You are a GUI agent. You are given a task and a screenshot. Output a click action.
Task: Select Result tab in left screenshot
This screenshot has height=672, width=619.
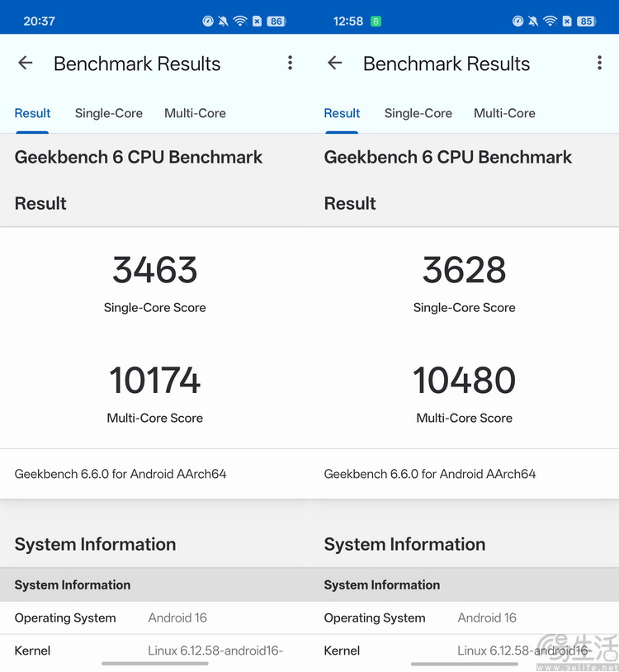tap(33, 114)
